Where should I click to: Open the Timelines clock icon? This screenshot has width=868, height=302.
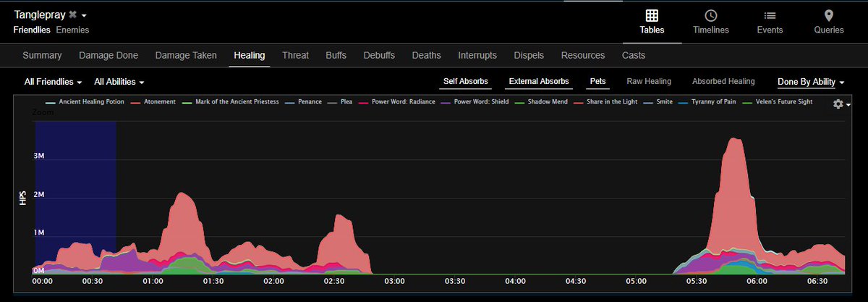(x=711, y=15)
